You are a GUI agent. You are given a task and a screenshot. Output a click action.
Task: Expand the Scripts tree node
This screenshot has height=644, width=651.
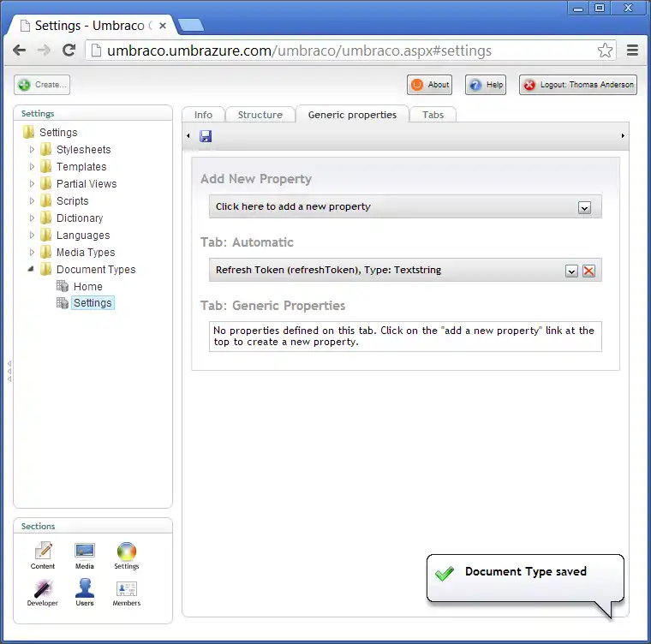click(32, 200)
